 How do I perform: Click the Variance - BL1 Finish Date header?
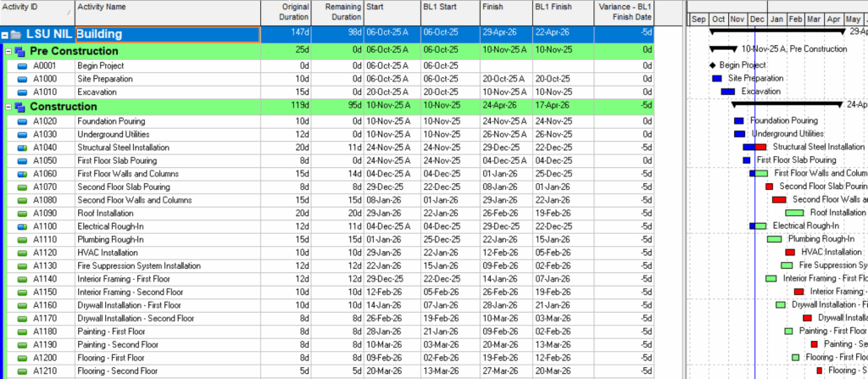click(625, 12)
